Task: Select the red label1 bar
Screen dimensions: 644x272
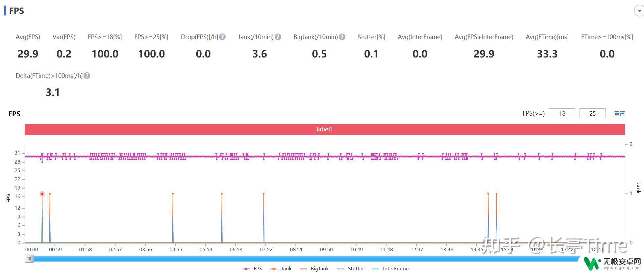Action: coord(325,129)
